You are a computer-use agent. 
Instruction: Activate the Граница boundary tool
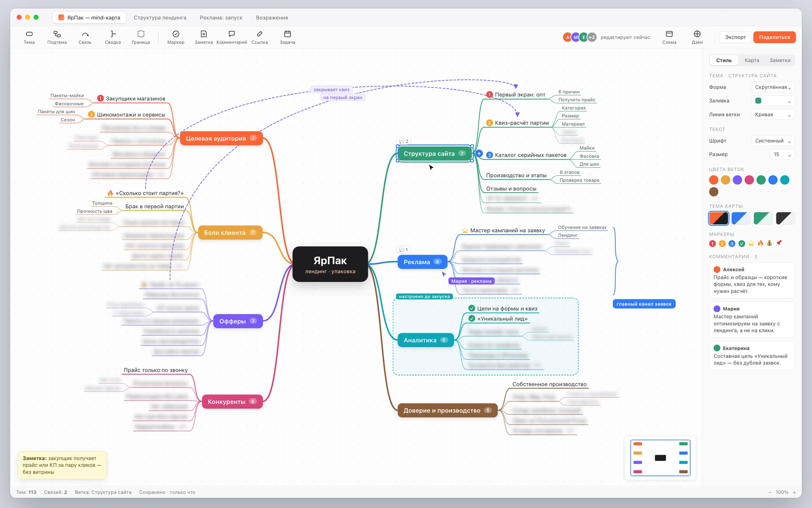tap(141, 37)
